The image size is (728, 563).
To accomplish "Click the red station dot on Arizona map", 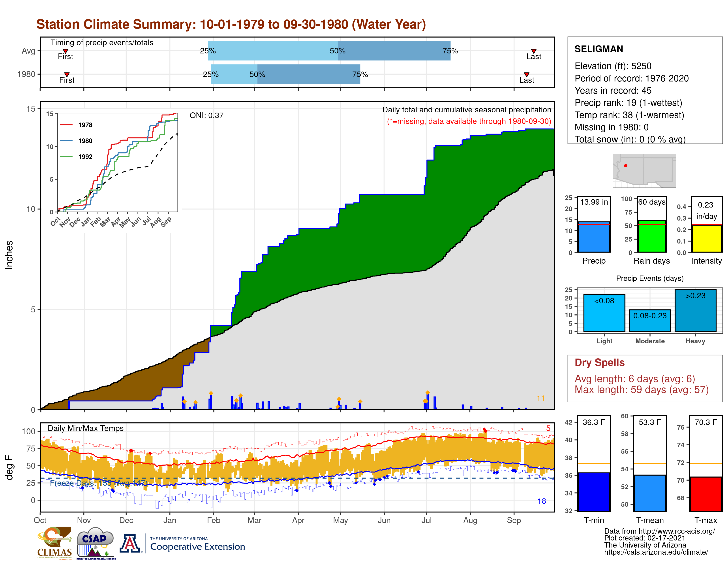I will pyautogui.click(x=626, y=166).
